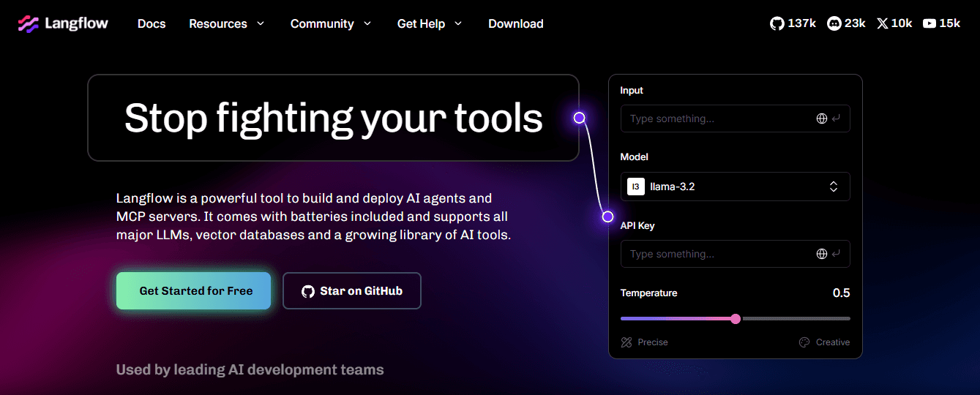Open the GitHub 137k stars link

coord(793,23)
